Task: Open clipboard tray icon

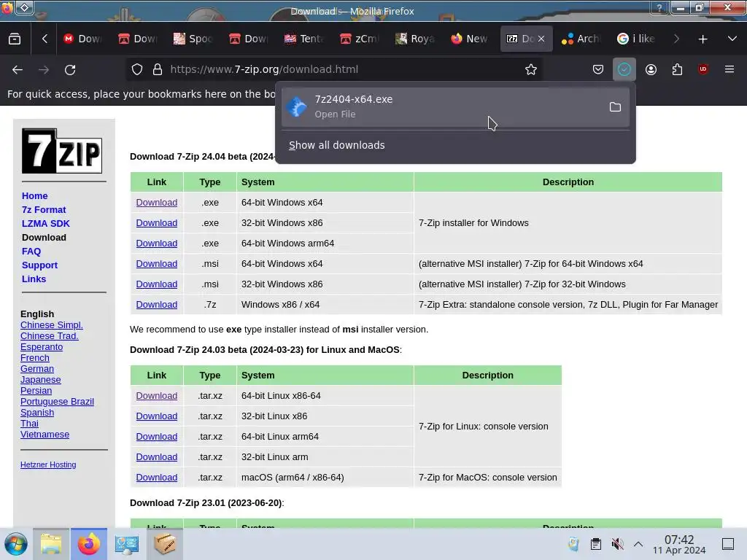Action: tap(595, 544)
